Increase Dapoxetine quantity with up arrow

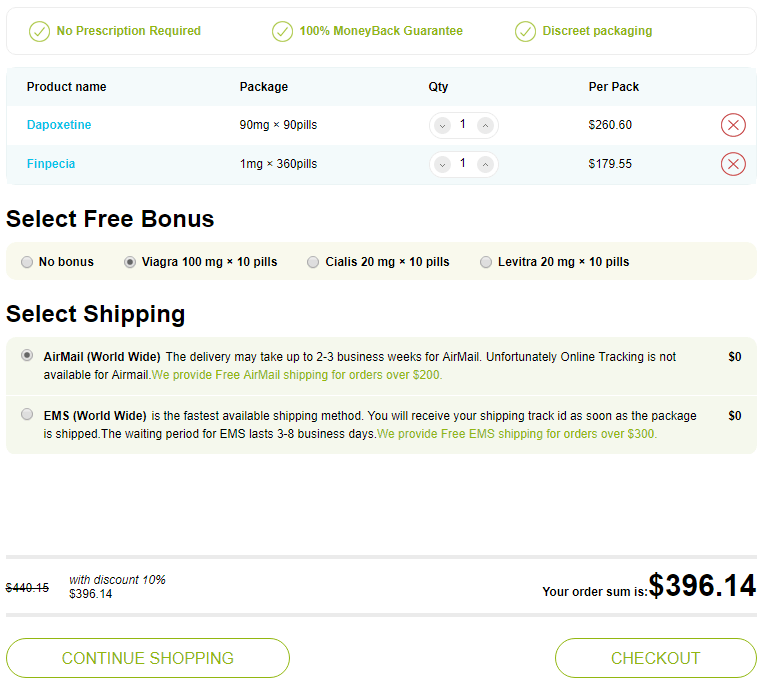pyautogui.click(x=485, y=126)
